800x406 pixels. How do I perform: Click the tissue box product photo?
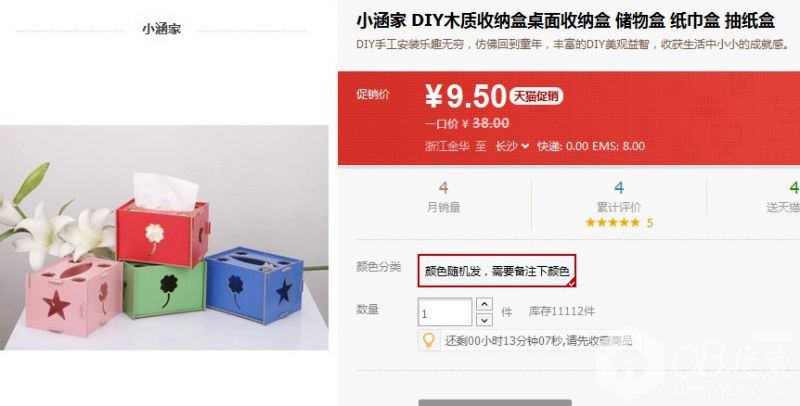point(164,238)
